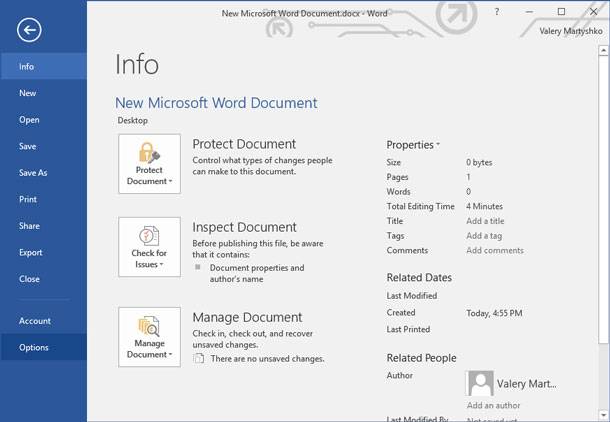Click the Related Dates heading
Image resolution: width=610 pixels, height=422 pixels.
(419, 278)
